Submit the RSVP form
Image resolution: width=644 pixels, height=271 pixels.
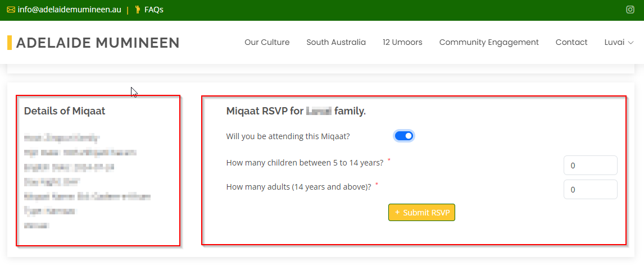click(422, 213)
